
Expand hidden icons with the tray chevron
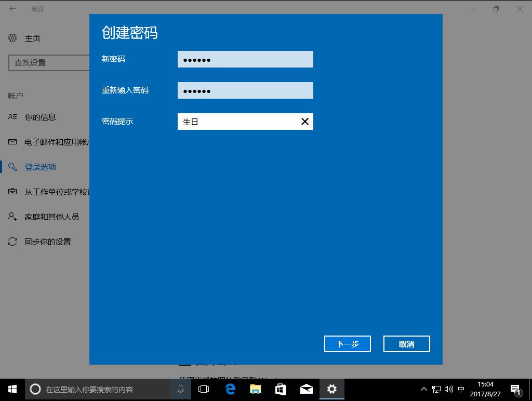pos(423,389)
